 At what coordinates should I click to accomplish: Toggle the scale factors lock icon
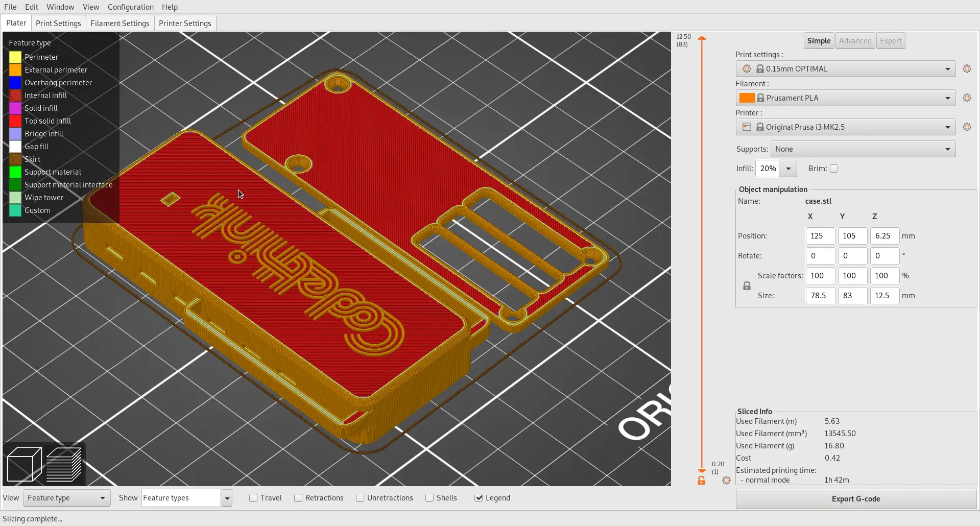(x=747, y=286)
